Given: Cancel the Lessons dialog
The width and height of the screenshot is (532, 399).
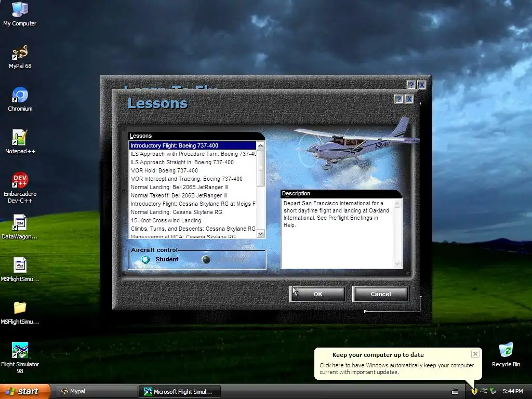Looking at the screenshot, I should click(x=381, y=294).
